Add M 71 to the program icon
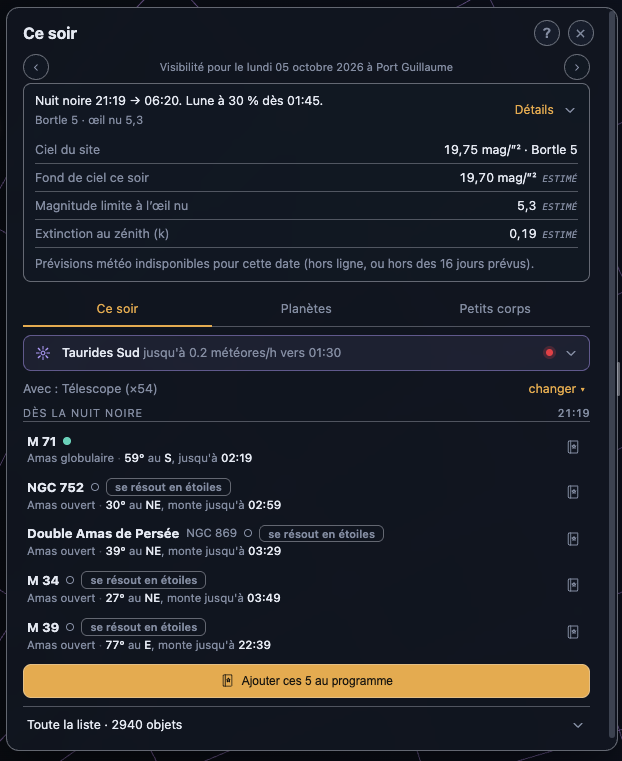The image size is (622, 761). (573, 447)
